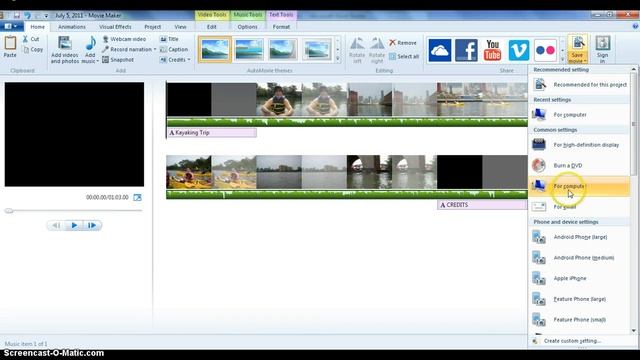The height and width of the screenshot is (360, 640).
Task: Select Burn a DVD option
Action: tap(579, 165)
